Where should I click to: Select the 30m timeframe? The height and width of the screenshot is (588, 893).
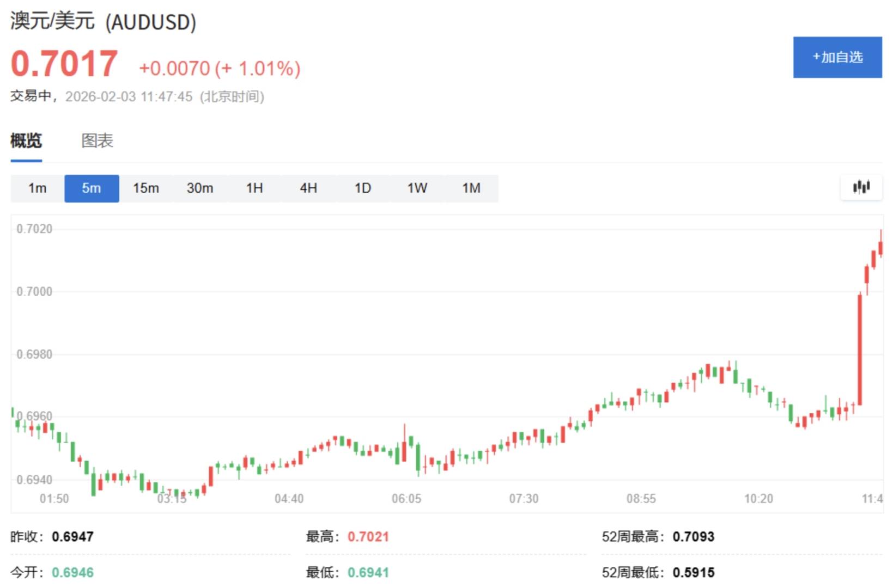tap(200, 188)
